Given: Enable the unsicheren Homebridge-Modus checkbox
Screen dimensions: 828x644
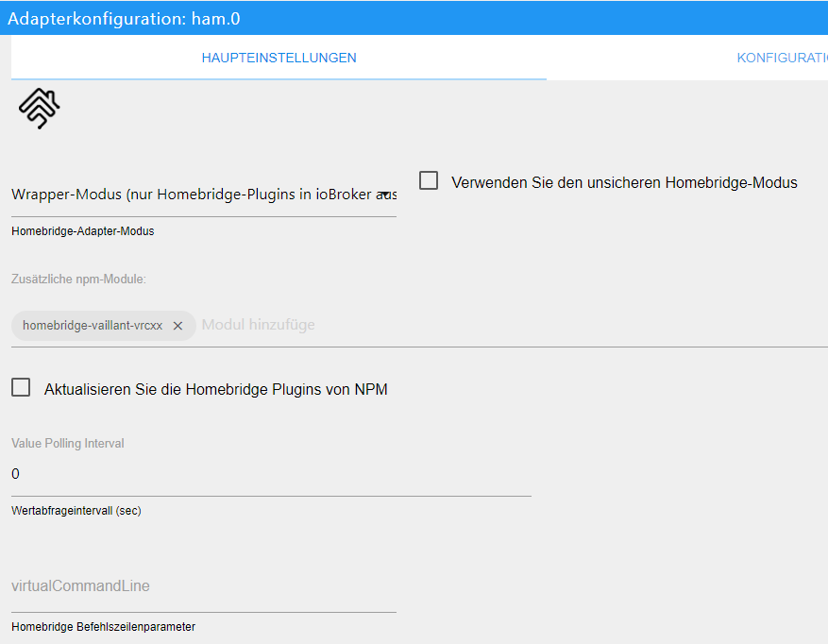Looking at the screenshot, I should [x=429, y=180].
